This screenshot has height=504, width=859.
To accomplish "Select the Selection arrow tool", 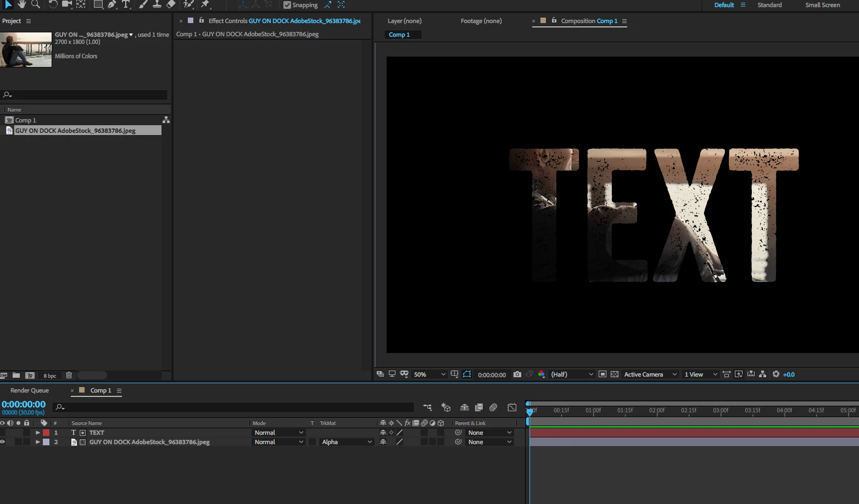I will (8, 4).
